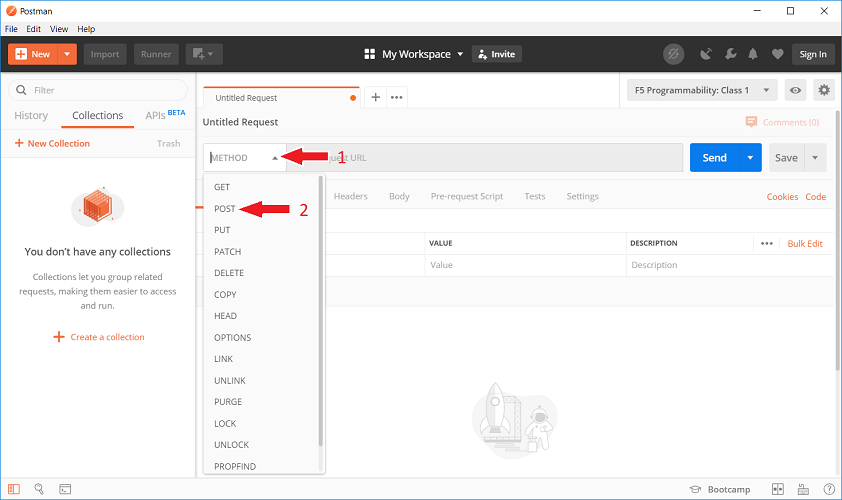Click the Import button
Viewport: 842px width, 500px height.
105,54
